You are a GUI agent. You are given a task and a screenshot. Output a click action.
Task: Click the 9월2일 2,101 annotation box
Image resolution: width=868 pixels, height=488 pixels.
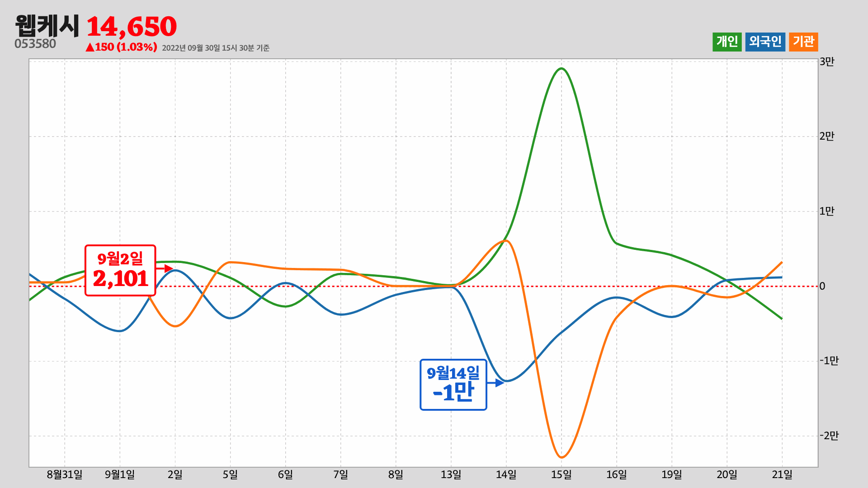click(x=120, y=270)
